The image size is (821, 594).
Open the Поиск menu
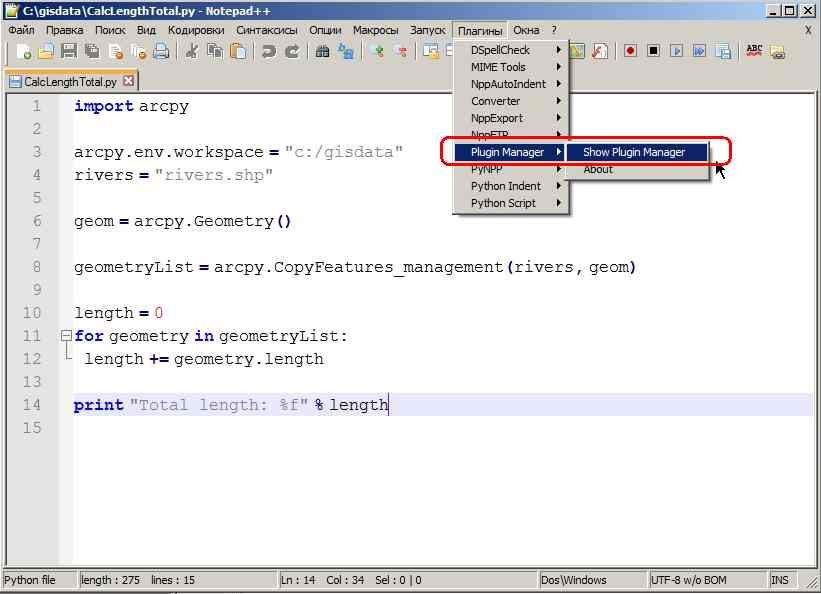pyautogui.click(x=110, y=30)
